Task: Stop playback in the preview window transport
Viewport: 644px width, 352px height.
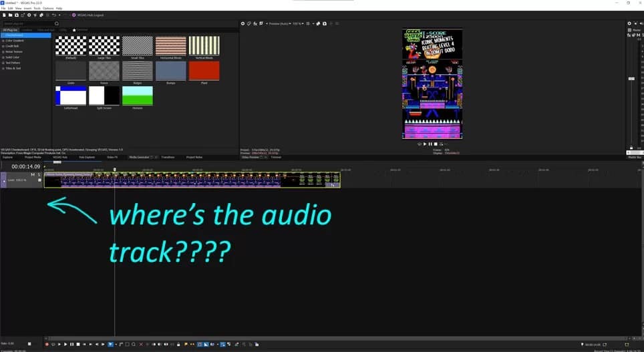Action: click(436, 144)
